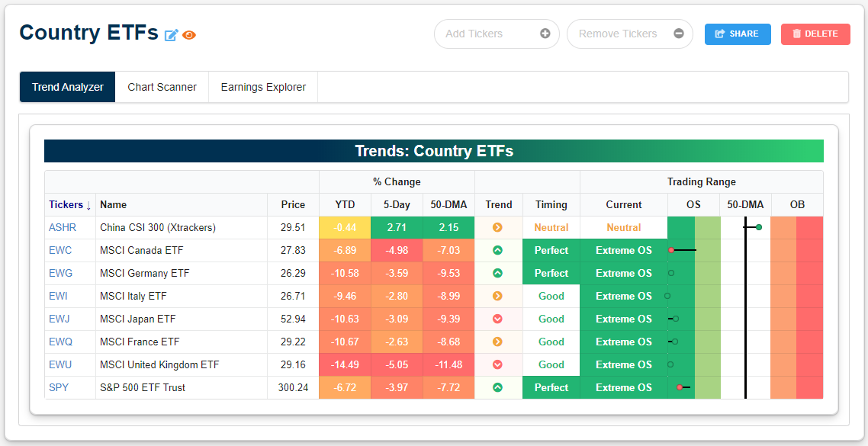Screen dimensions: 868x446
Task: Sort the table by the Tickers column
Action: pyautogui.click(x=69, y=205)
